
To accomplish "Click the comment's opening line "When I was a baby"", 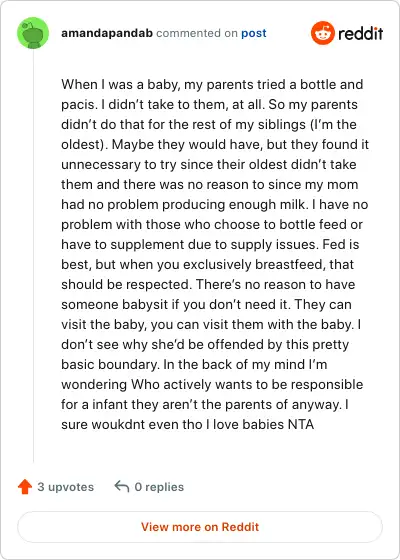I will click(118, 85).
